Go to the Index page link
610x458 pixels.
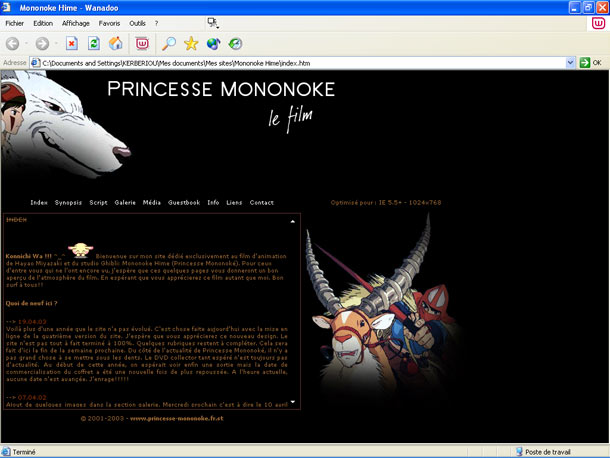coord(39,202)
